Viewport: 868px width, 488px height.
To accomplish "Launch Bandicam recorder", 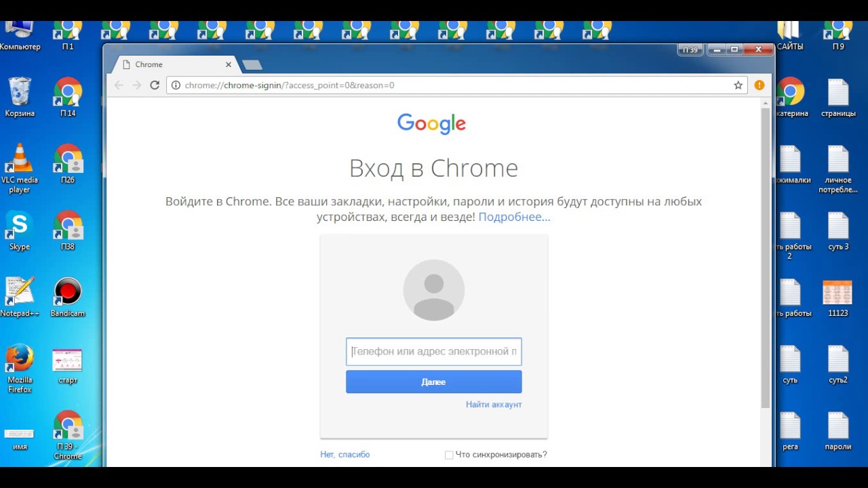I will (x=68, y=297).
